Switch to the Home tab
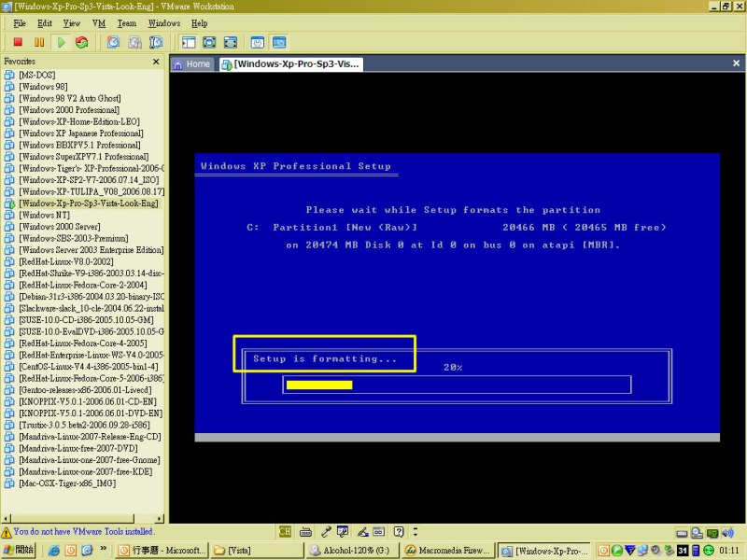 pos(192,64)
